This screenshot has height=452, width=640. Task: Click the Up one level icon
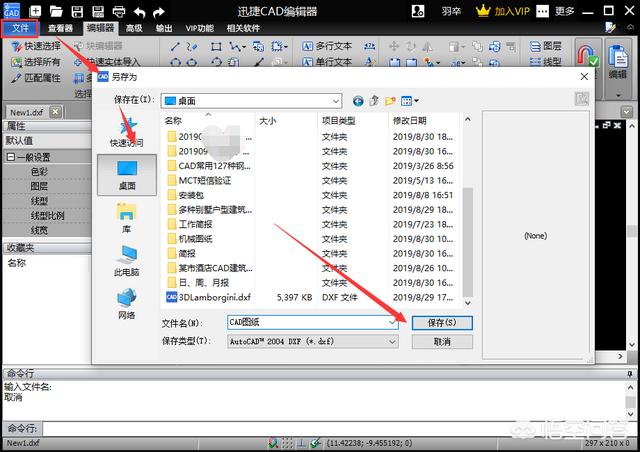coord(374,101)
